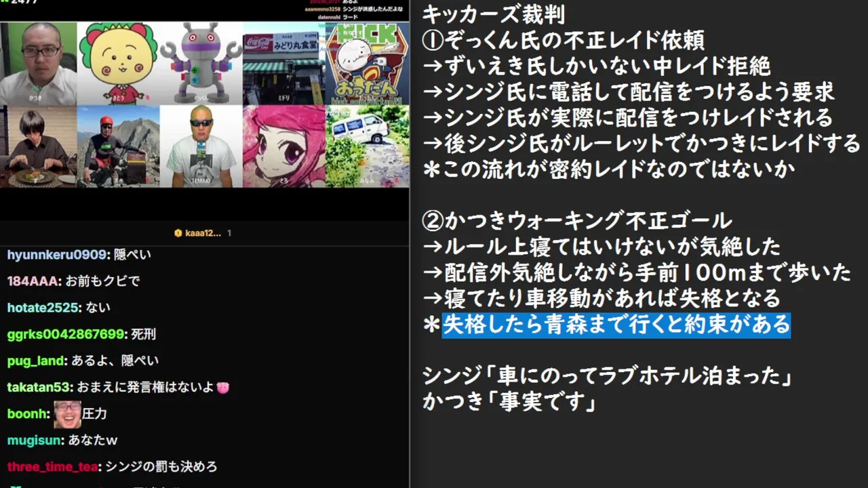Click the line mentioning 手前100mまで歩いた
868x488 pixels.
636,272
